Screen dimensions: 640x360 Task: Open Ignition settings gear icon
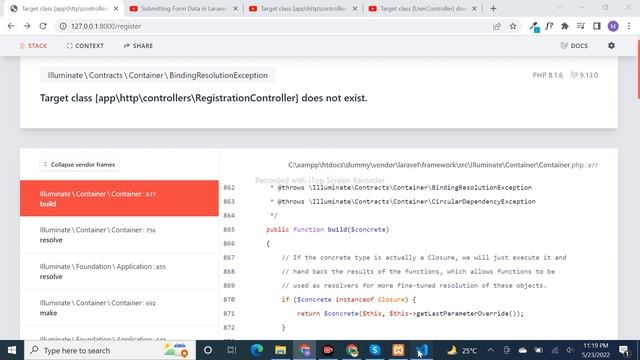point(611,46)
